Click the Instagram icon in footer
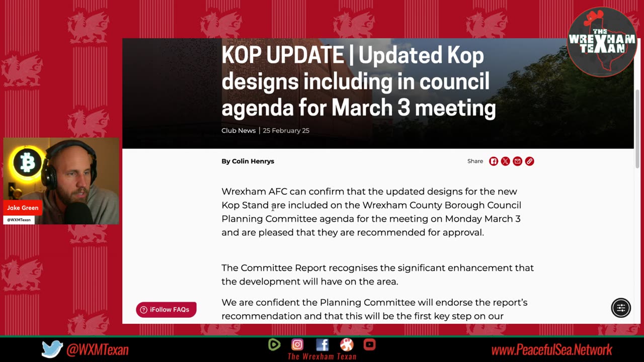Screen dimensions: 644x362 tap(297, 344)
